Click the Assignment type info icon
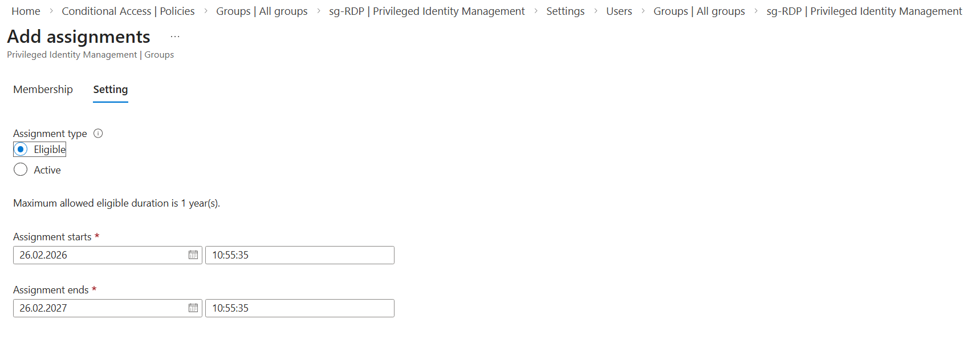Screen dimensions: 980x351 pos(98,134)
